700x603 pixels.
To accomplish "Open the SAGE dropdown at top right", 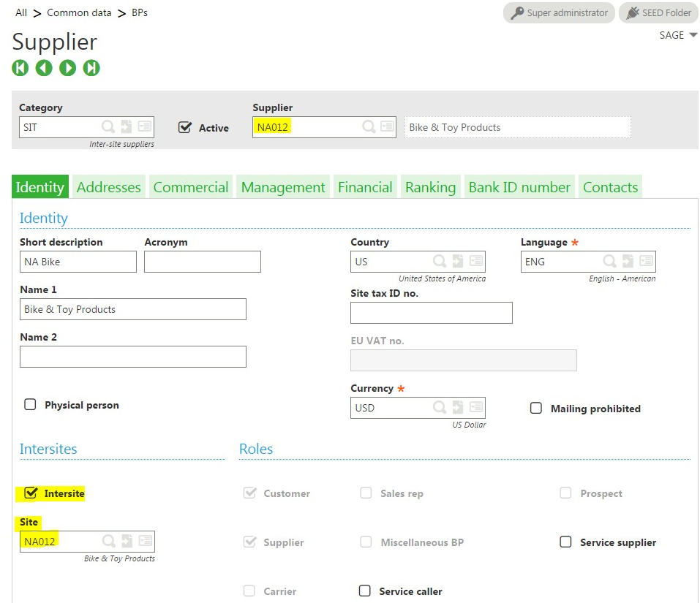I will click(x=677, y=34).
